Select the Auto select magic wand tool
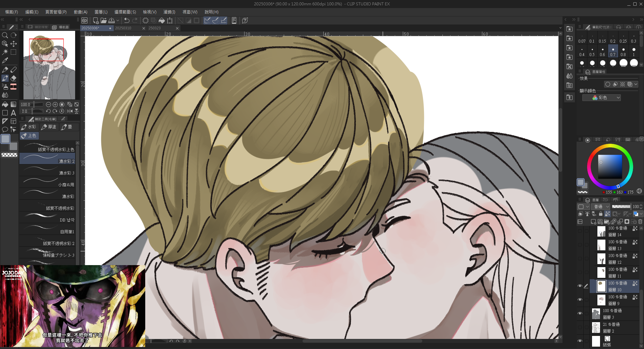 pyautogui.click(x=5, y=52)
